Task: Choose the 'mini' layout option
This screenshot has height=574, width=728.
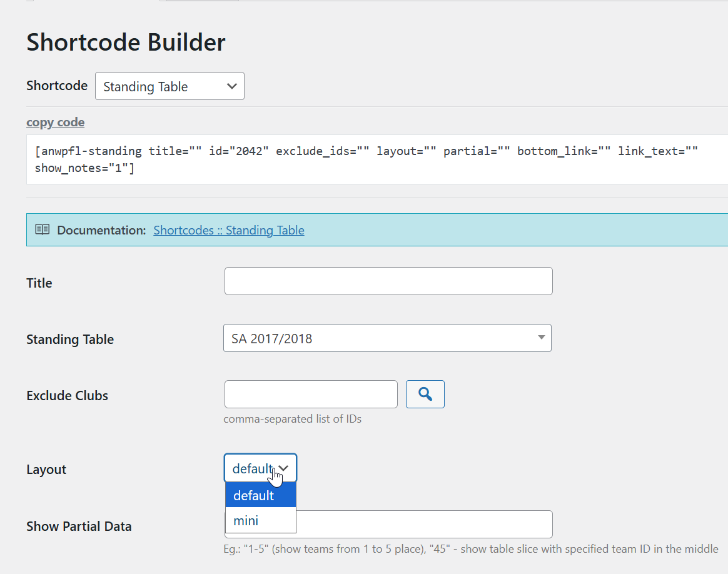Action: [260, 520]
